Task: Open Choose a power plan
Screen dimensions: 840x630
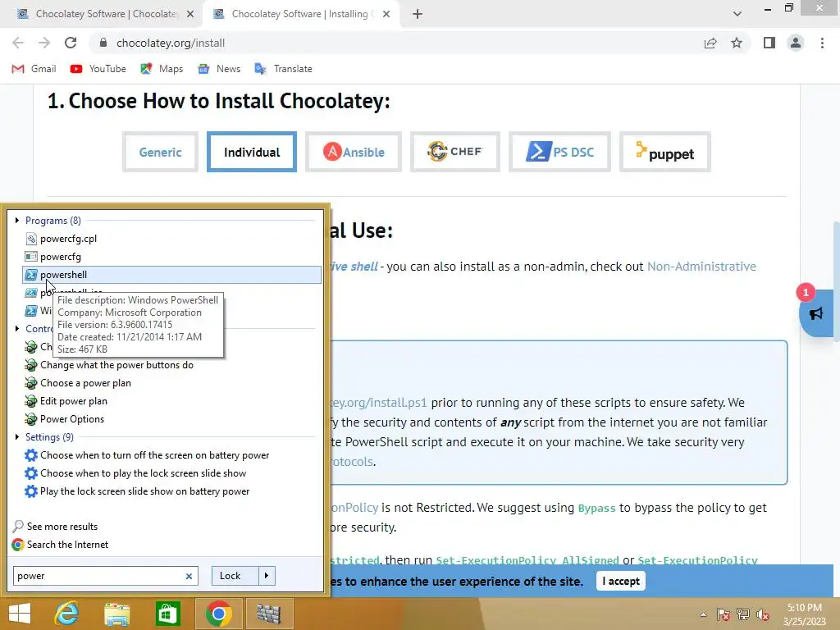Action: [x=85, y=383]
